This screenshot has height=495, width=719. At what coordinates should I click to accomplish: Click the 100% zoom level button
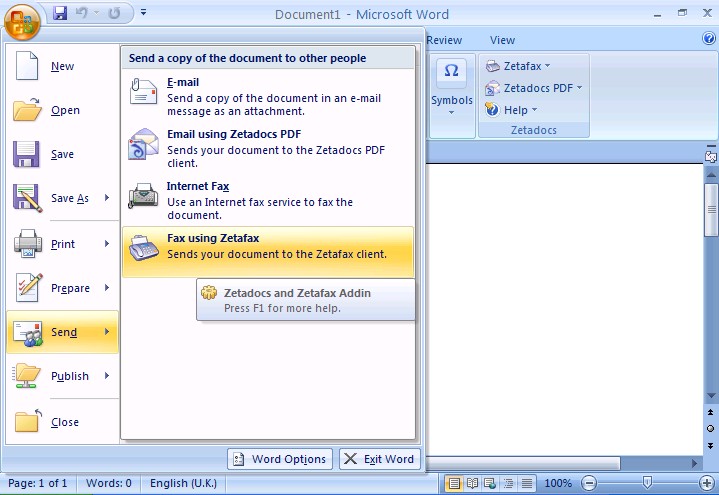(x=558, y=483)
